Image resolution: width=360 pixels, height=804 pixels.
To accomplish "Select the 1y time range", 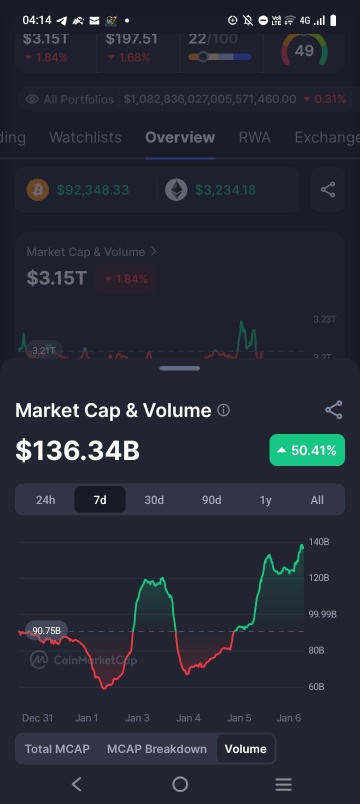I will 265,500.
